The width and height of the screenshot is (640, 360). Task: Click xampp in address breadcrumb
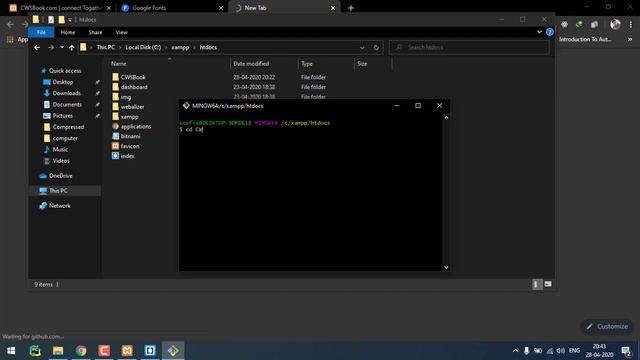point(180,47)
